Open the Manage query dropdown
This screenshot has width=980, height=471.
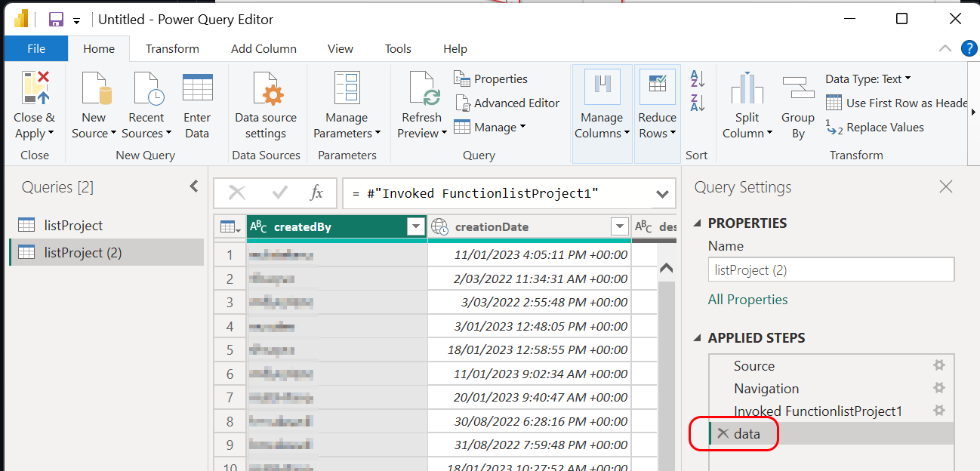489,127
